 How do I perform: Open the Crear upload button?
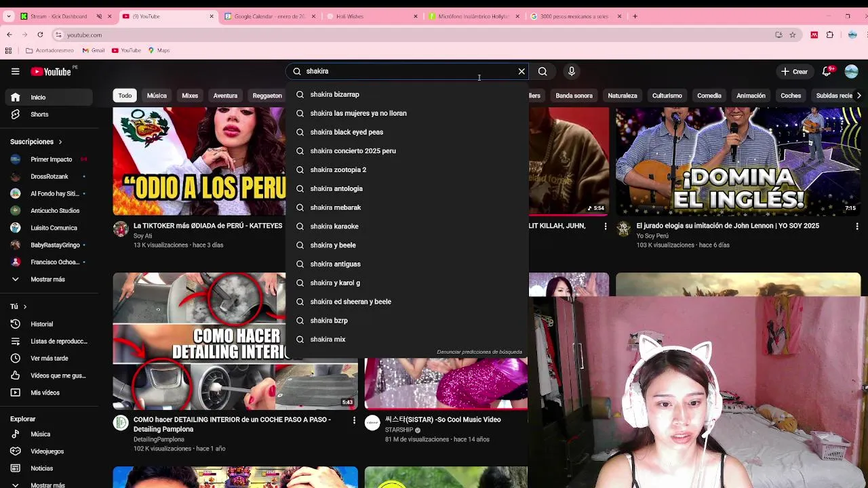pos(794,71)
